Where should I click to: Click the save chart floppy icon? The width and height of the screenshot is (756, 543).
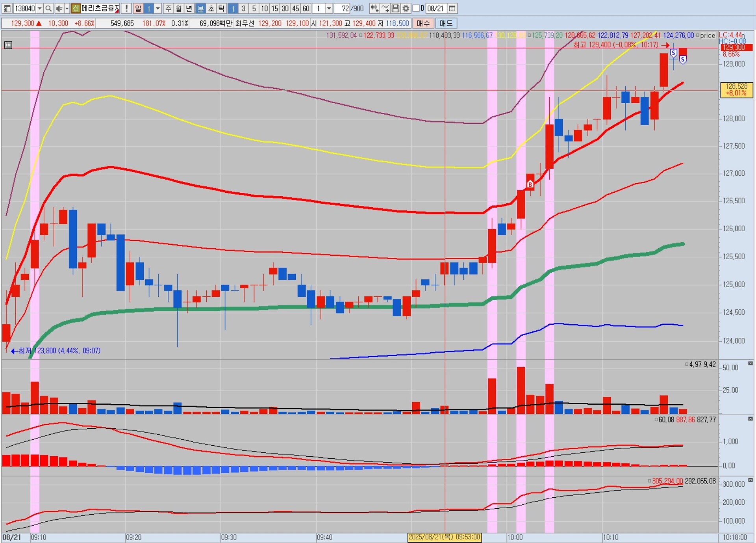[x=396, y=8]
